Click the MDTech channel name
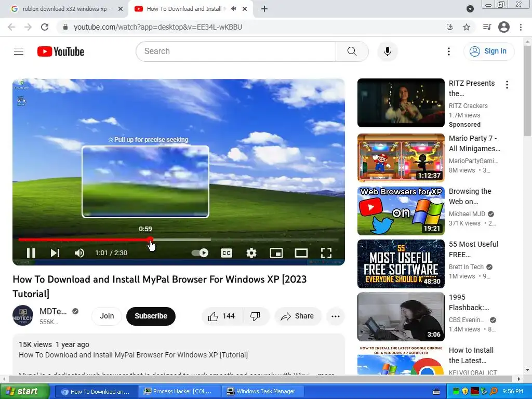This screenshot has height=399, width=532. pyautogui.click(x=53, y=311)
